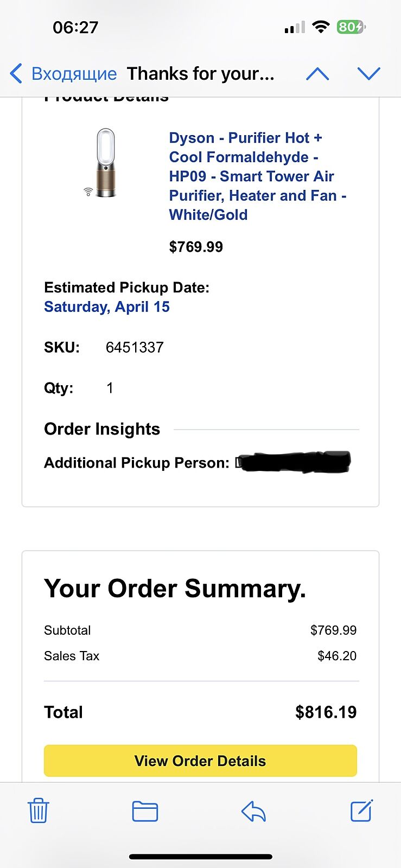Go to next message with down arrow
Viewport: 401px width, 868px height.
click(x=369, y=74)
